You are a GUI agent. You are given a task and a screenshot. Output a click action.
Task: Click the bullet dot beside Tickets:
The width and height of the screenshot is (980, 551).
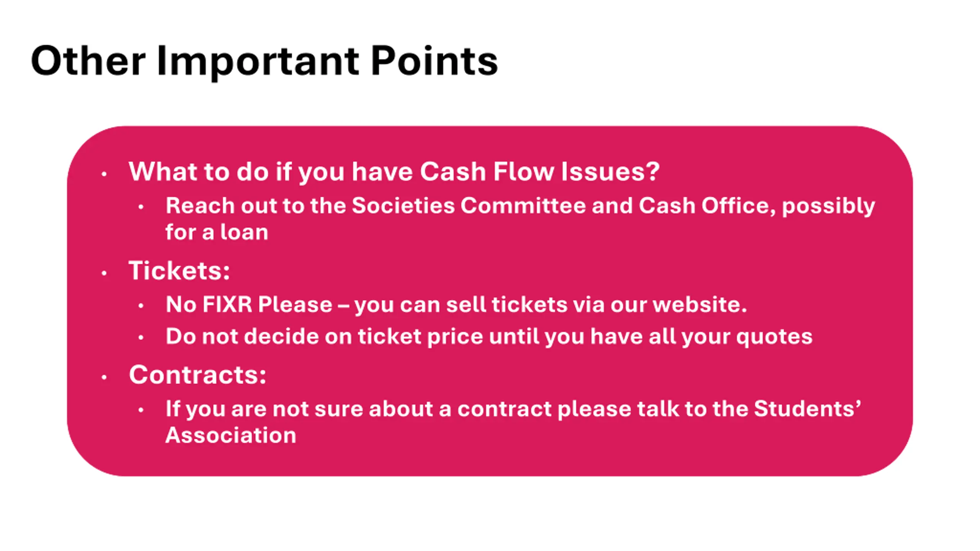[x=104, y=273]
